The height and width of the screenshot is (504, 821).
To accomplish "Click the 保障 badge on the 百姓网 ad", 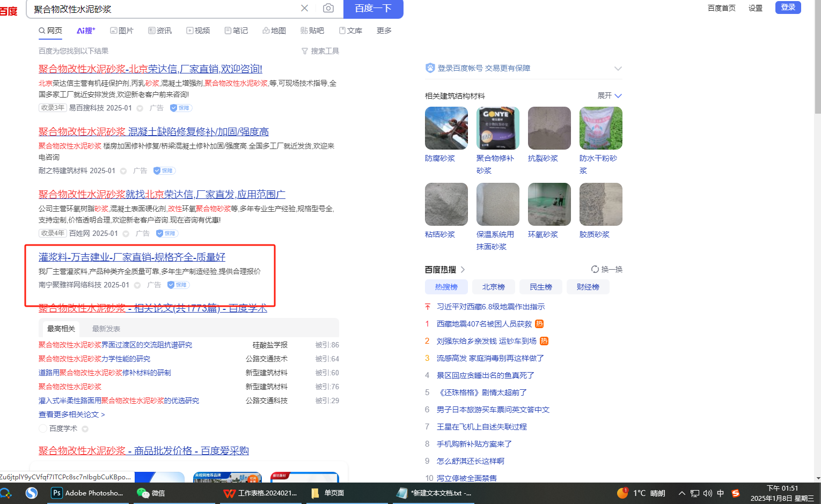I will (167, 233).
